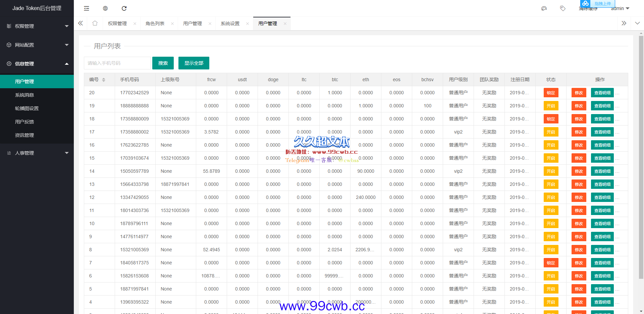Click the 显示全部 button
The image size is (644, 314).
[194, 63]
